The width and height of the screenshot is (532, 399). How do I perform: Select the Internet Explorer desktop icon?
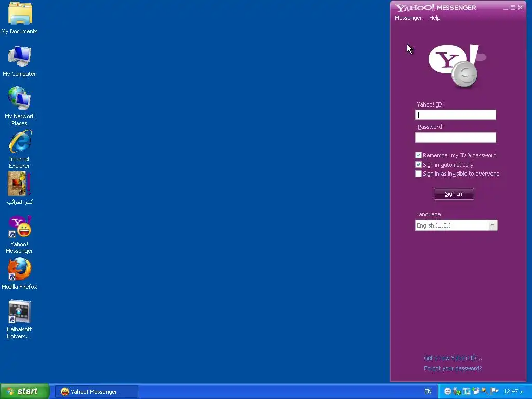19,149
